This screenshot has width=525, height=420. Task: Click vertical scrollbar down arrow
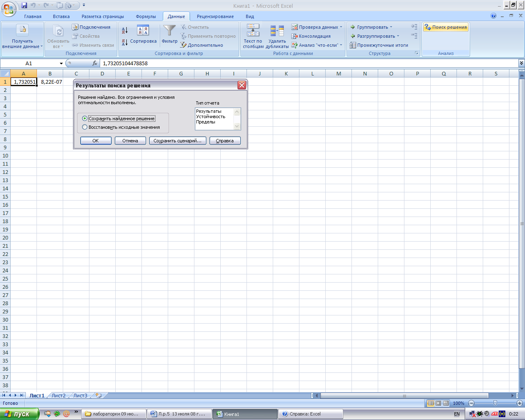click(522, 388)
